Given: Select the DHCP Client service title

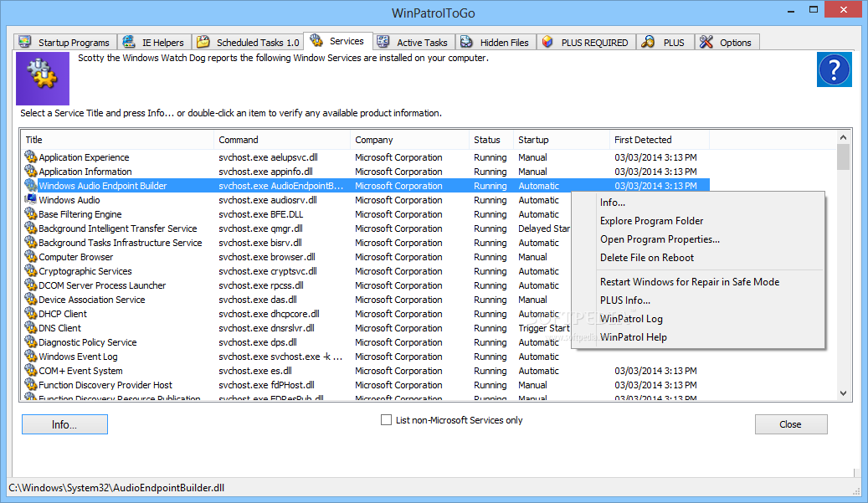Looking at the screenshot, I should click(x=63, y=314).
